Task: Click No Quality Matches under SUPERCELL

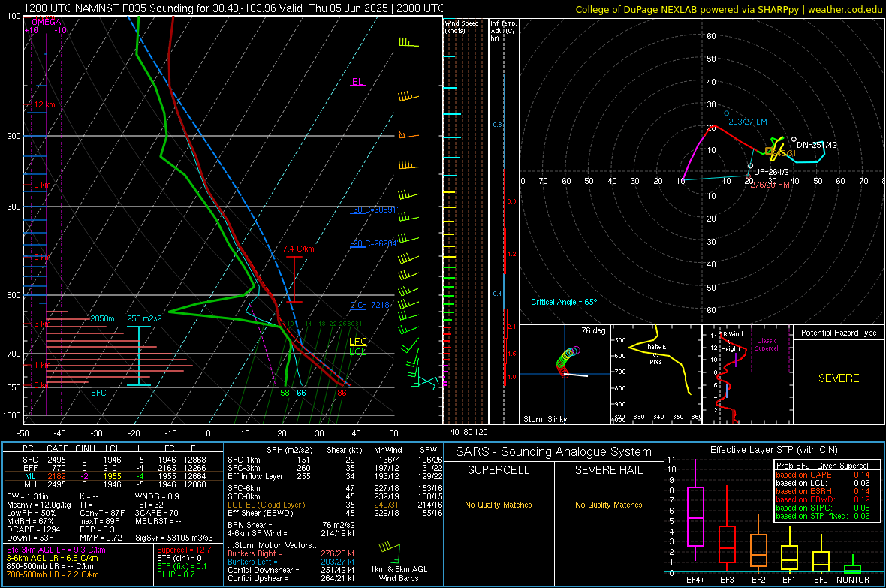Action: pos(499,505)
